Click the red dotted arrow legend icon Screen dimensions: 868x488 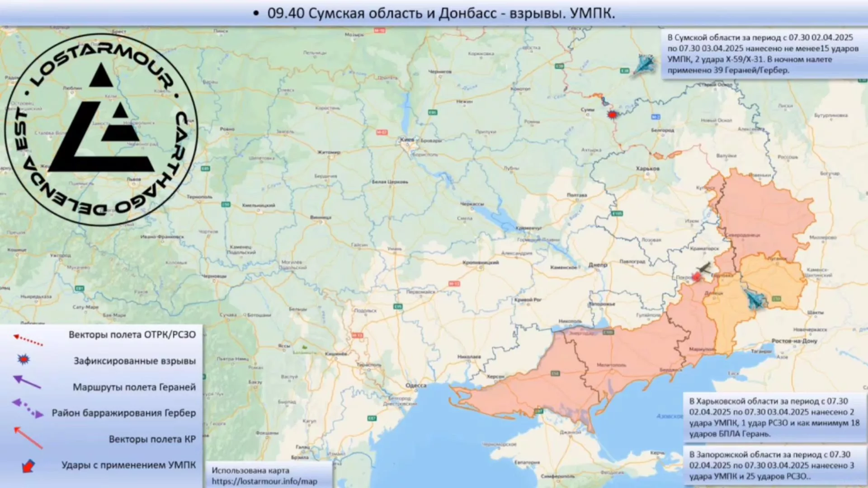pos(28,340)
